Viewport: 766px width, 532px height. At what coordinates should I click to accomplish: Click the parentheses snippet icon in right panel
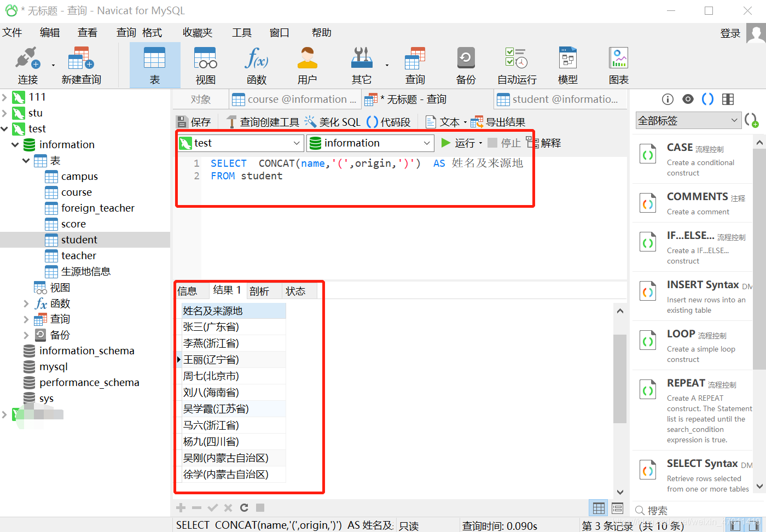[x=707, y=99]
